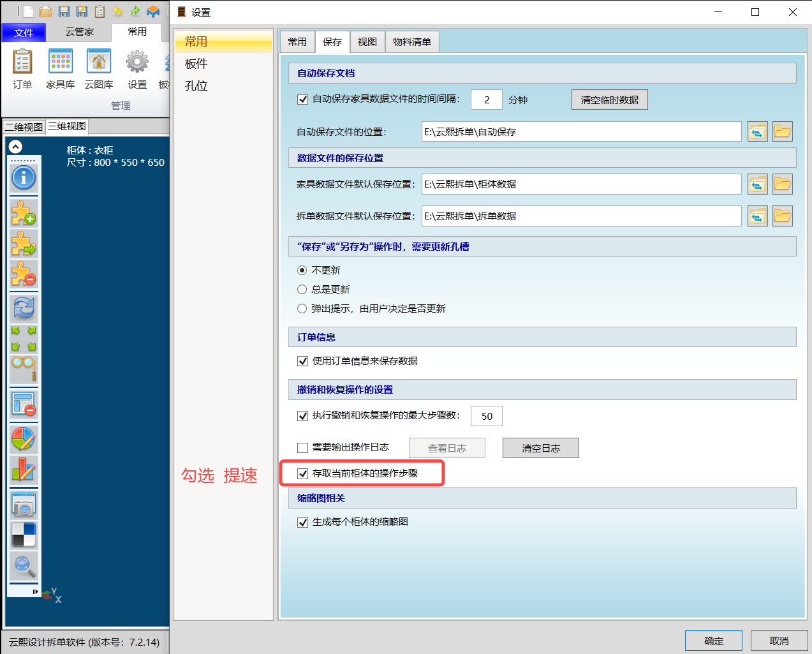Switch to the 三维视图 tab

(x=67, y=126)
